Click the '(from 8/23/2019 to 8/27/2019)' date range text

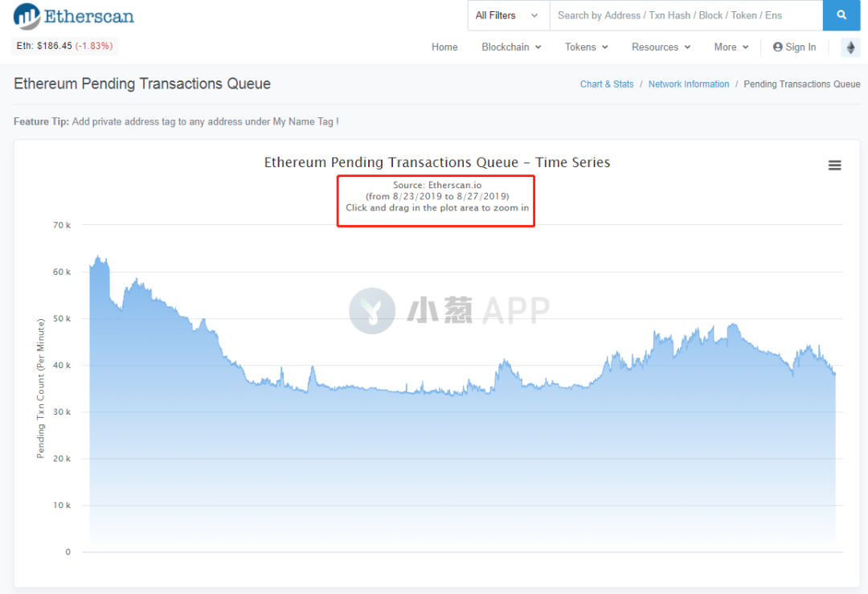click(x=437, y=196)
